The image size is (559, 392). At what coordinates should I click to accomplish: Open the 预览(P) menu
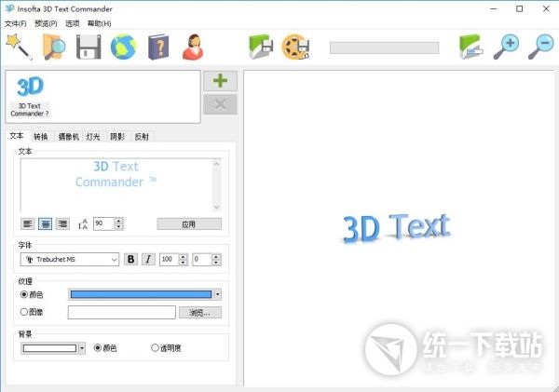(x=46, y=23)
